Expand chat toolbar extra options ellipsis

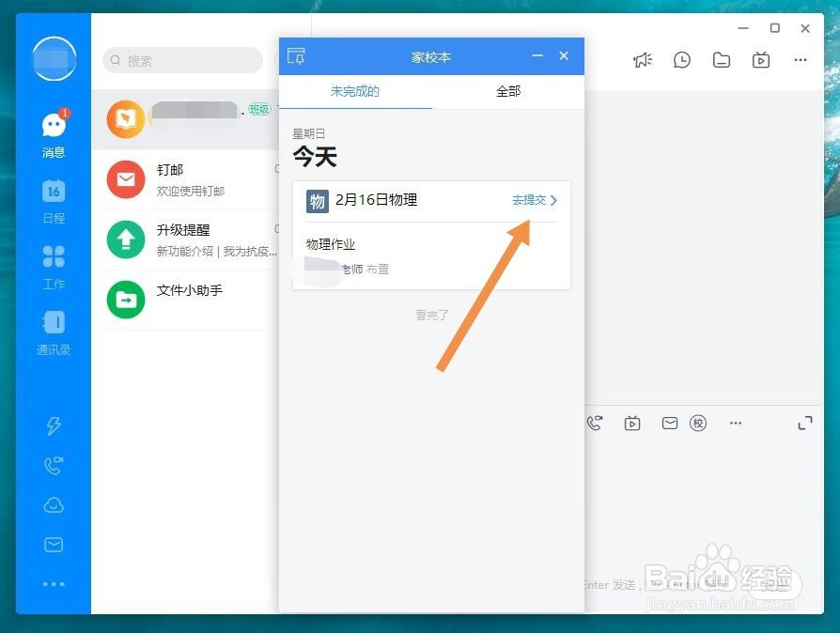[x=736, y=423]
